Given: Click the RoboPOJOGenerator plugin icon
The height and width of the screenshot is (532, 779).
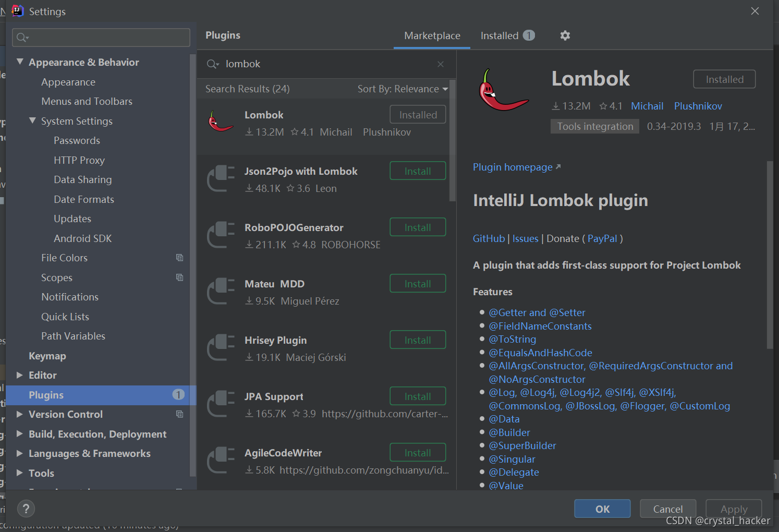Looking at the screenshot, I should pyautogui.click(x=221, y=235).
